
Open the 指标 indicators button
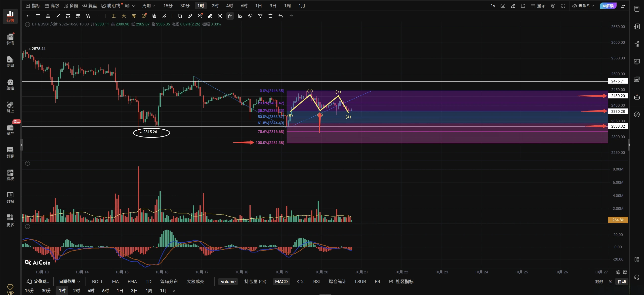33,6
